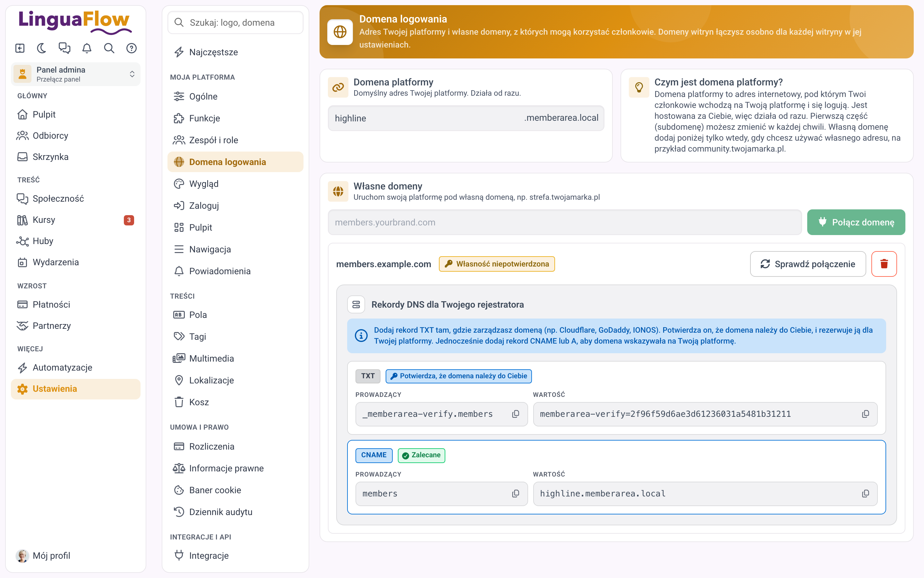Open Zaloguj settings item
The height and width of the screenshot is (578, 924).
pos(235,205)
